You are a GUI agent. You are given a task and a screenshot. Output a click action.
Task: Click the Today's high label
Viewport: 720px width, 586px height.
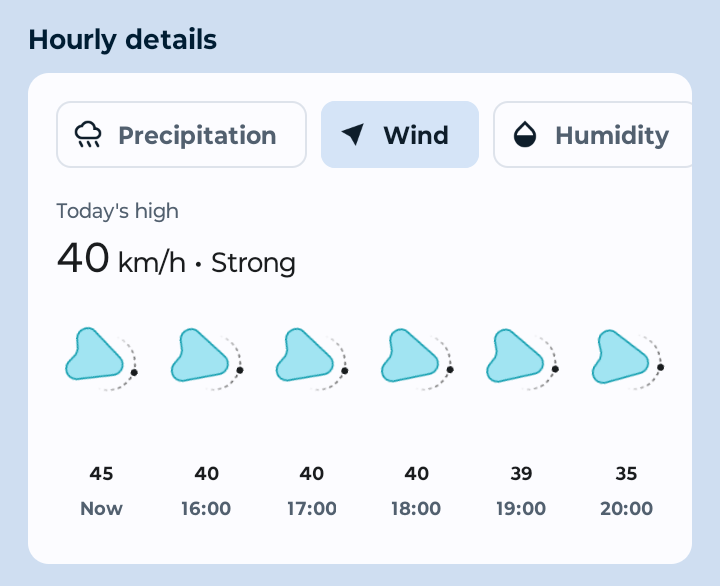[x=117, y=211]
